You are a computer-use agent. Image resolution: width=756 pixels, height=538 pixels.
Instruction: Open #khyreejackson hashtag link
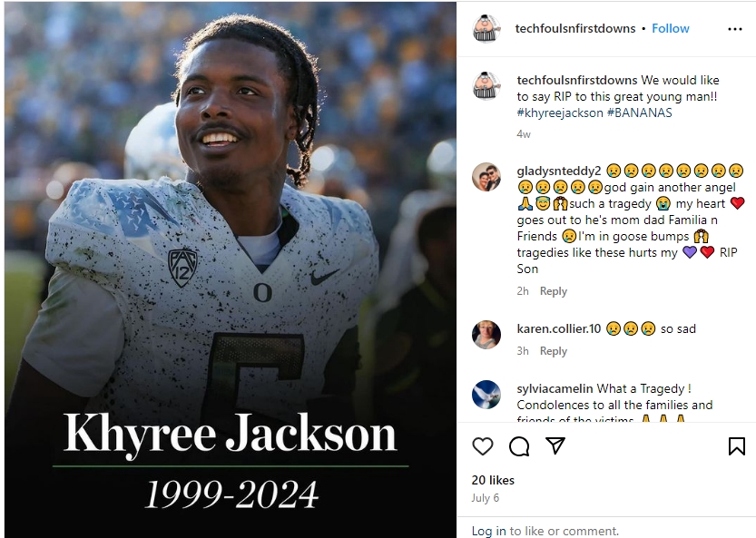560,112
